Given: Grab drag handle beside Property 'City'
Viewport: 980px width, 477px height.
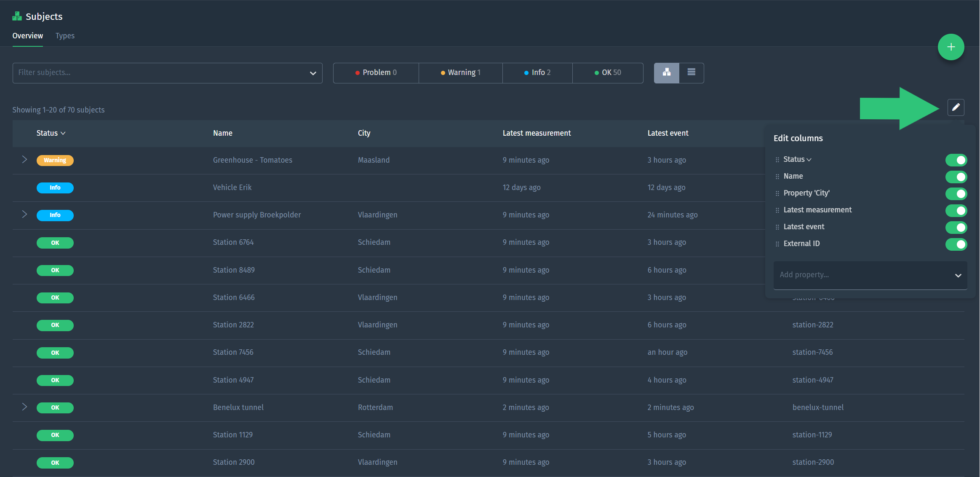Looking at the screenshot, I should [x=777, y=193].
